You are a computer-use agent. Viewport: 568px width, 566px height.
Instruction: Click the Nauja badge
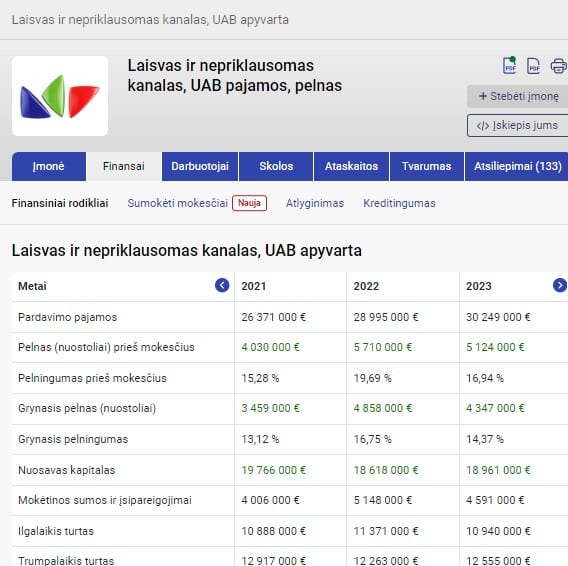click(250, 203)
